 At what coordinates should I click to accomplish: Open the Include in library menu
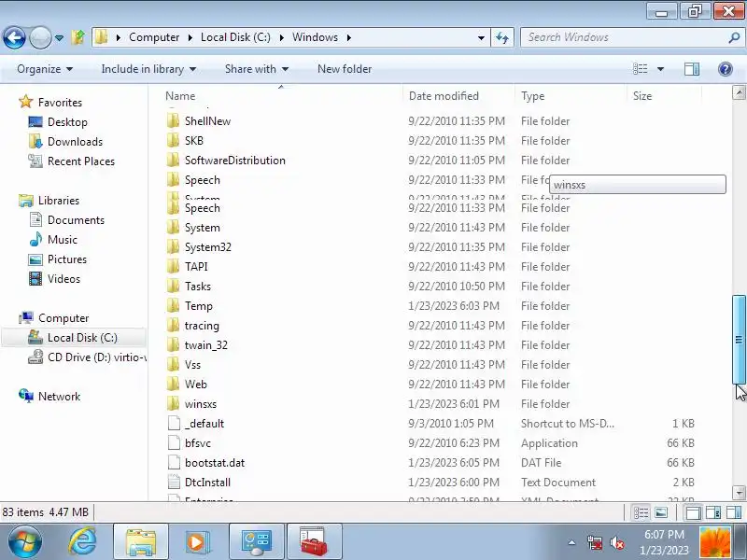[x=148, y=69]
